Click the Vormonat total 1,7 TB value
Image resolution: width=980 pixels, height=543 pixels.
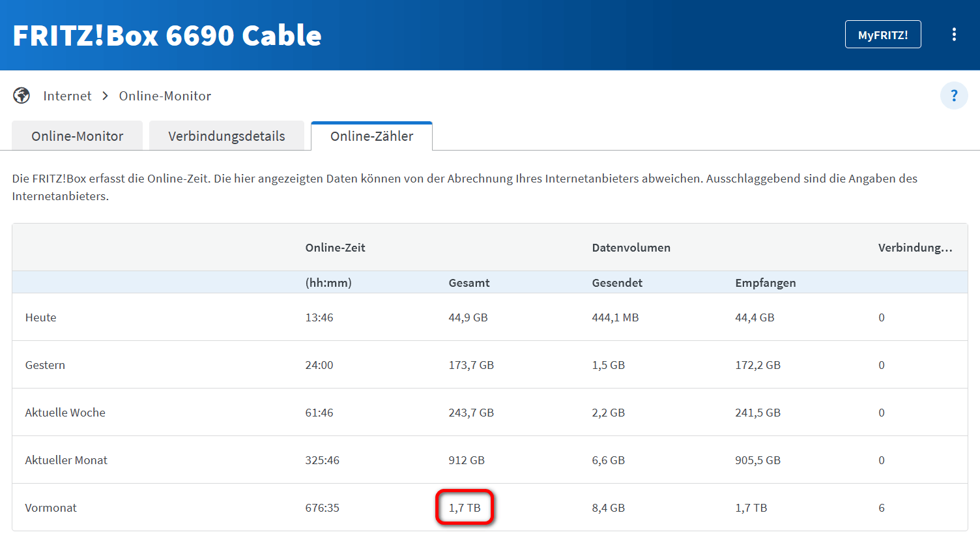465,508
